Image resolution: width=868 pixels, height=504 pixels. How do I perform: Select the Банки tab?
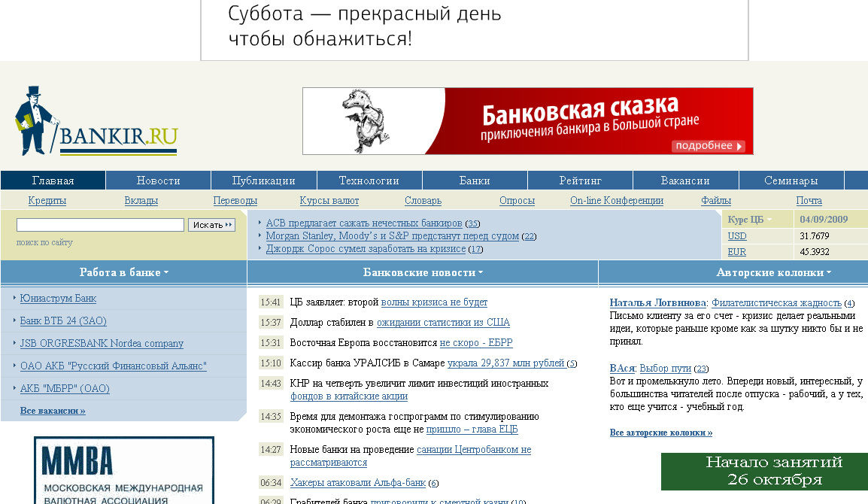[x=475, y=181]
